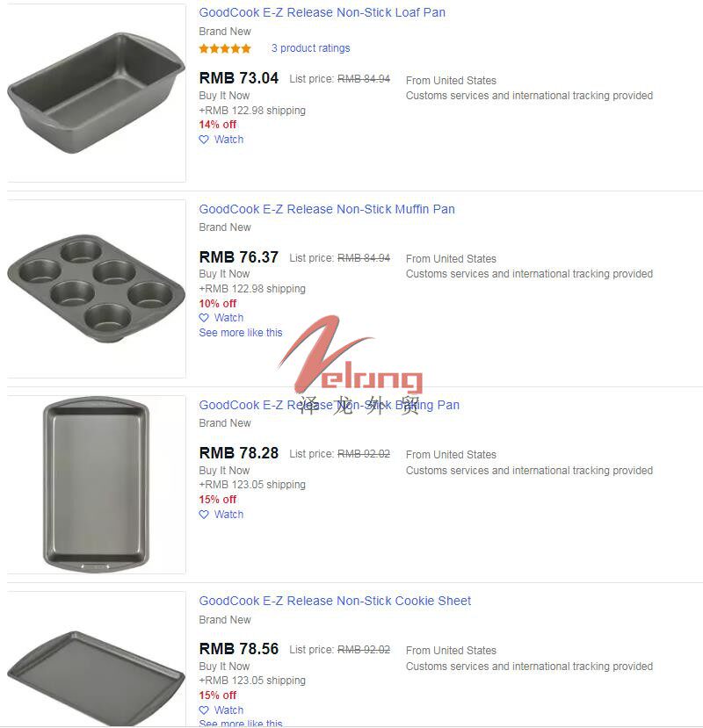Open GoodCook Non-Stick Baking Pan title link
703x728 pixels.
pos(329,405)
